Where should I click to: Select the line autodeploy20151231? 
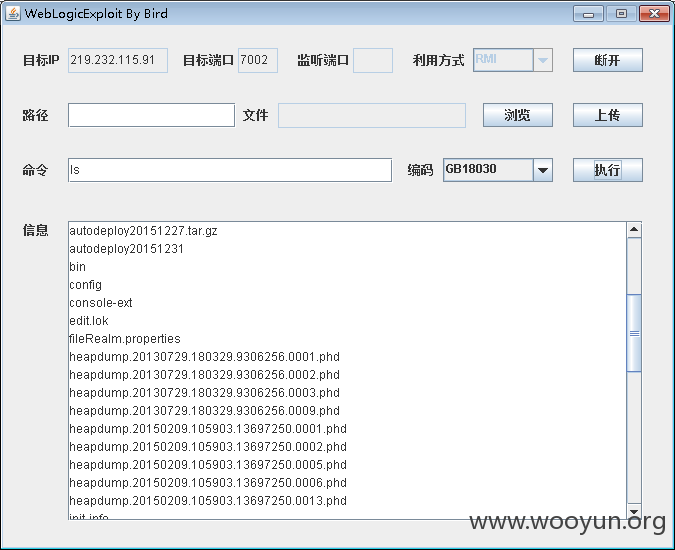(x=127, y=249)
